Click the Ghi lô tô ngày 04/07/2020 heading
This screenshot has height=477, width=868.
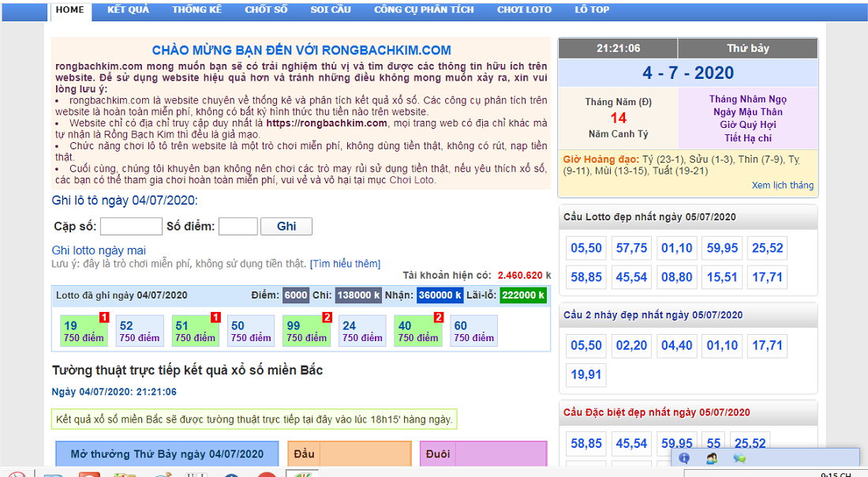click(125, 201)
